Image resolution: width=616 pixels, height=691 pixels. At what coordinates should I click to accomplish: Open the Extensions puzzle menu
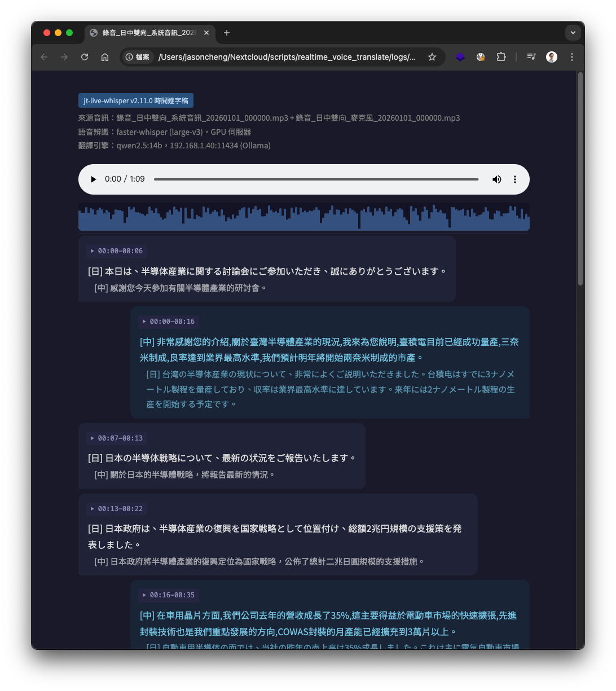pyautogui.click(x=501, y=57)
